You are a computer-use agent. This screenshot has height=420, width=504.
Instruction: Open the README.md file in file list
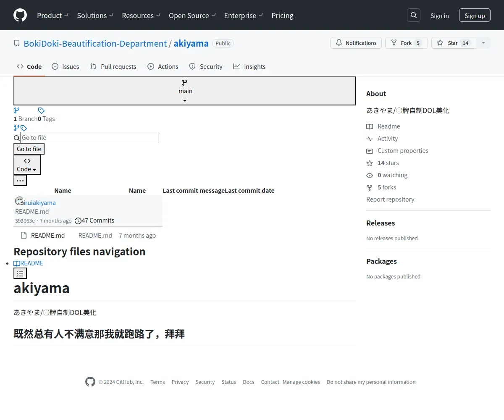48,235
